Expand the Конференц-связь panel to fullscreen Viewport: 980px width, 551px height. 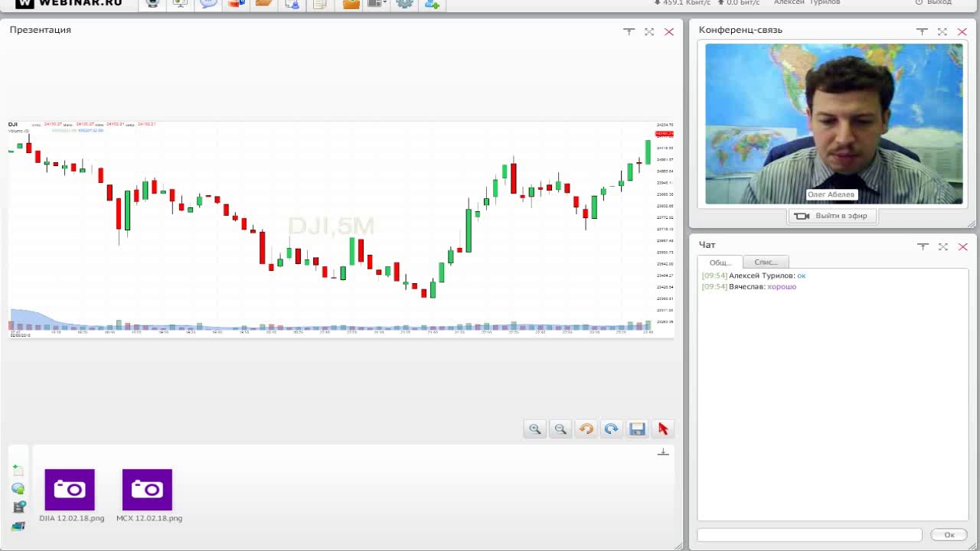(x=942, y=31)
